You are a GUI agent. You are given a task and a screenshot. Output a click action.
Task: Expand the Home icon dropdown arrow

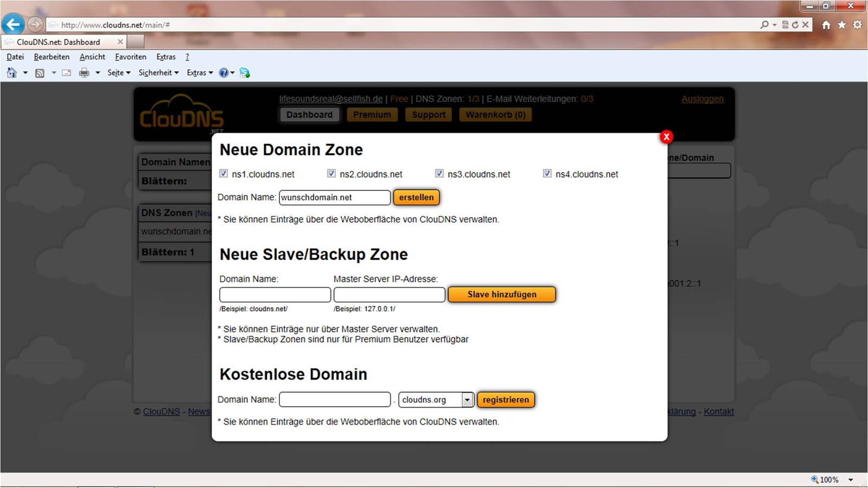[25, 73]
